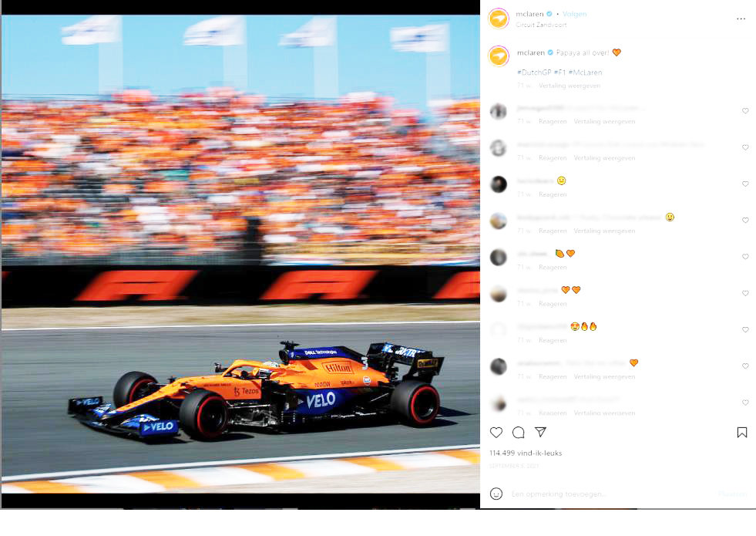Like the post with the heart icon
This screenshot has width=756, height=536.
(496, 433)
